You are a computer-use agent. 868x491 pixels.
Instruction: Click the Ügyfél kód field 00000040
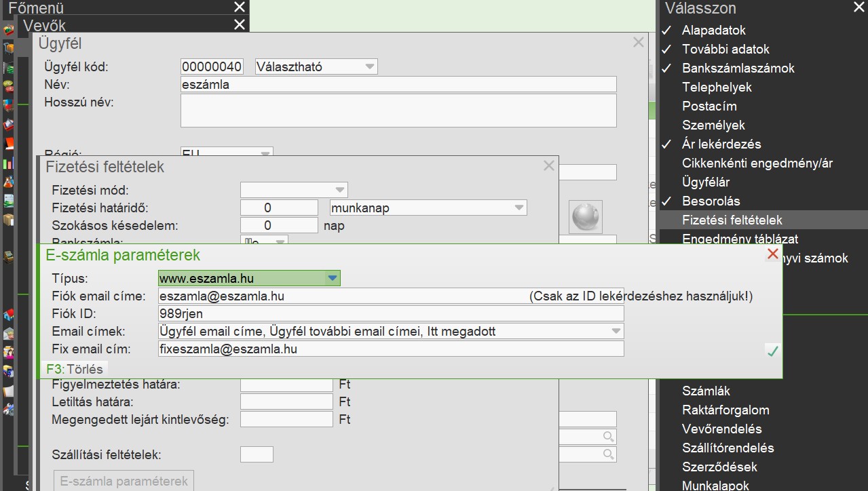pyautogui.click(x=212, y=66)
